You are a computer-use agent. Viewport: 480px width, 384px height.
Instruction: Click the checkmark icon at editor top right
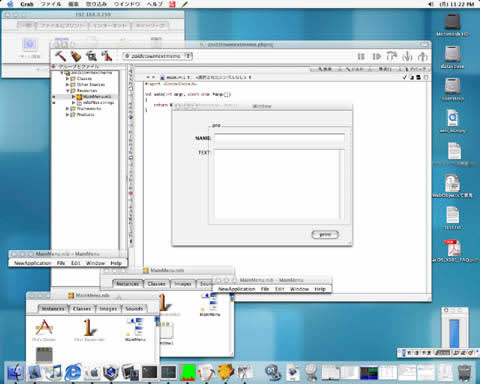[405, 77]
